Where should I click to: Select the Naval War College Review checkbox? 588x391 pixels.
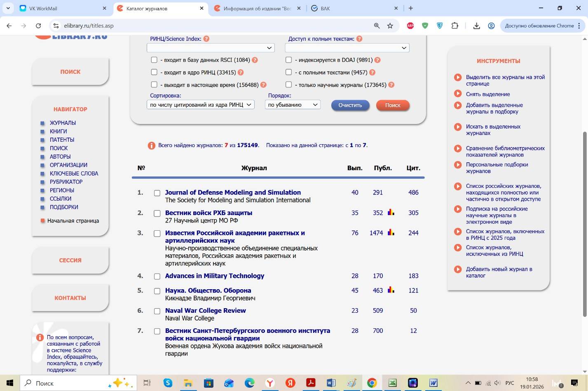click(x=157, y=311)
